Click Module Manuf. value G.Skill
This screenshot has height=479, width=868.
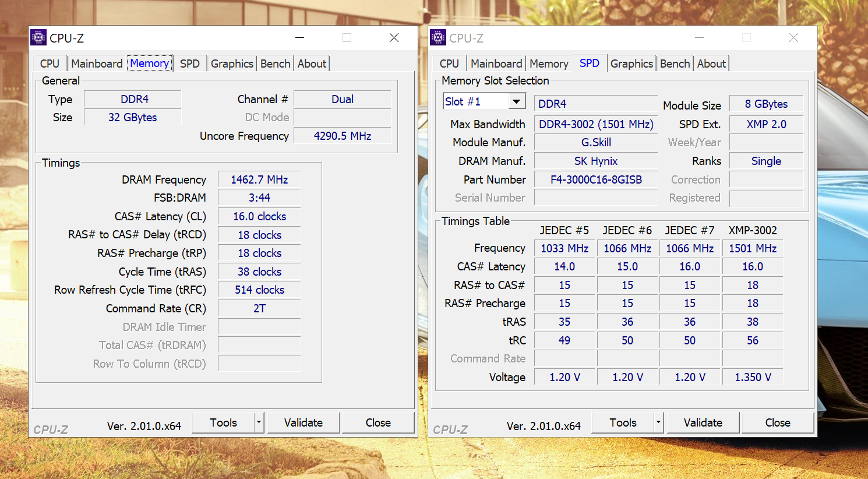(596, 142)
